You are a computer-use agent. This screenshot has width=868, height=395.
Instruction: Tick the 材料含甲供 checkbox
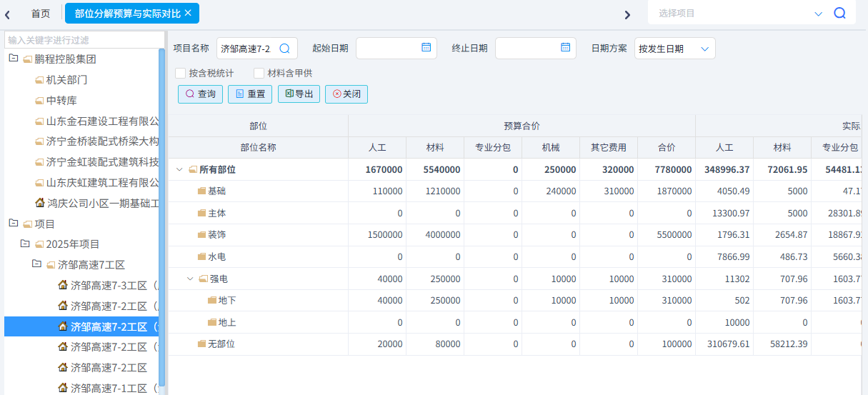click(x=259, y=73)
